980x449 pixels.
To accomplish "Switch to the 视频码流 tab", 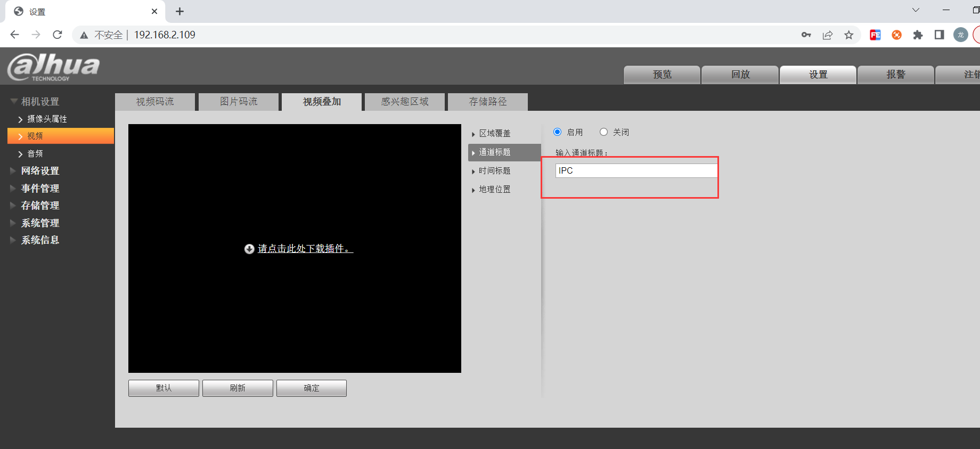I will tap(155, 102).
